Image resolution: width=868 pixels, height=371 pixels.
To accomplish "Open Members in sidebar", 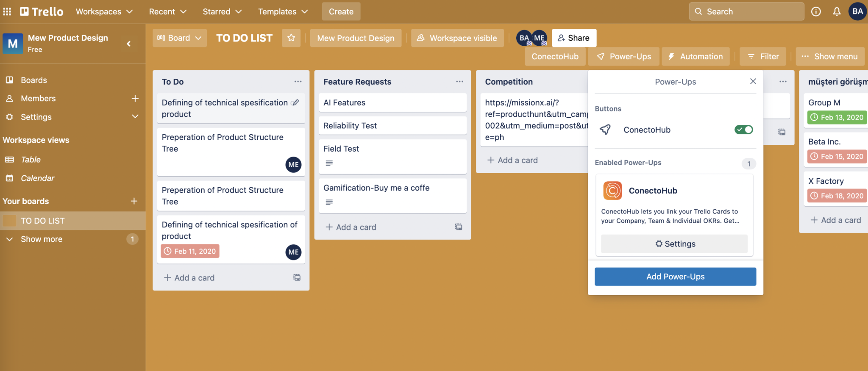I will (x=38, y=98).
